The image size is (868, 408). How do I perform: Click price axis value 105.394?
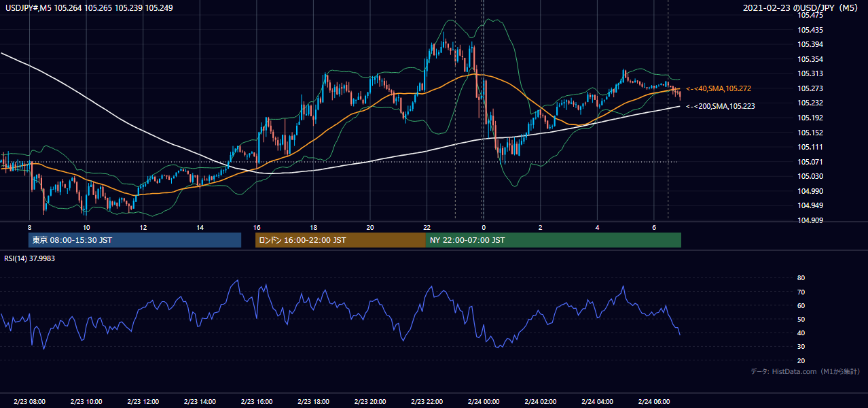click(x=810, y=44)
